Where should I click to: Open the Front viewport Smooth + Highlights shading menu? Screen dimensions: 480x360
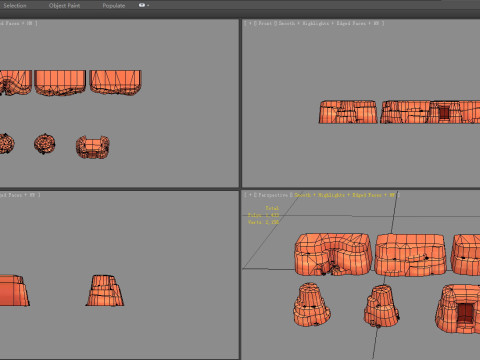pos(303,23)
